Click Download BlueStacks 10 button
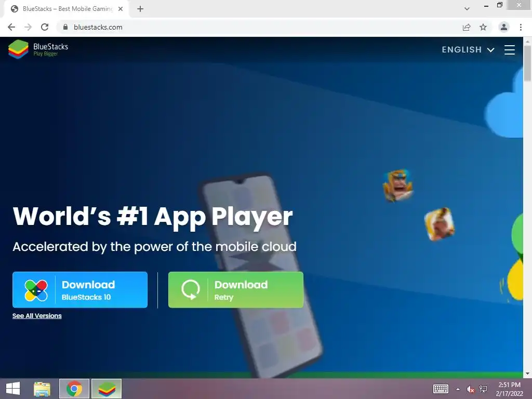The height and width of the screenshot is (399, 532). [80, 290]
